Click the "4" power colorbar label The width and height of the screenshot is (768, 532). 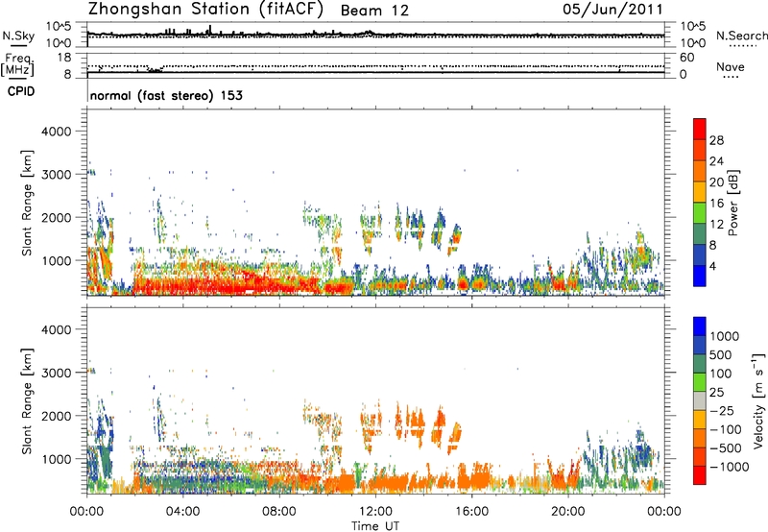tap(713, 266)
